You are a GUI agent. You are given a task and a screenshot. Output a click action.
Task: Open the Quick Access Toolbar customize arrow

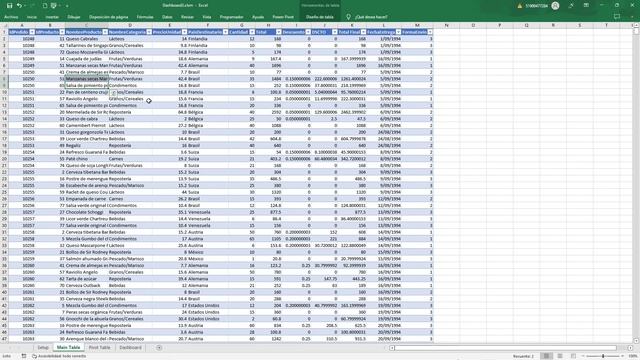[x=67, y=6]
